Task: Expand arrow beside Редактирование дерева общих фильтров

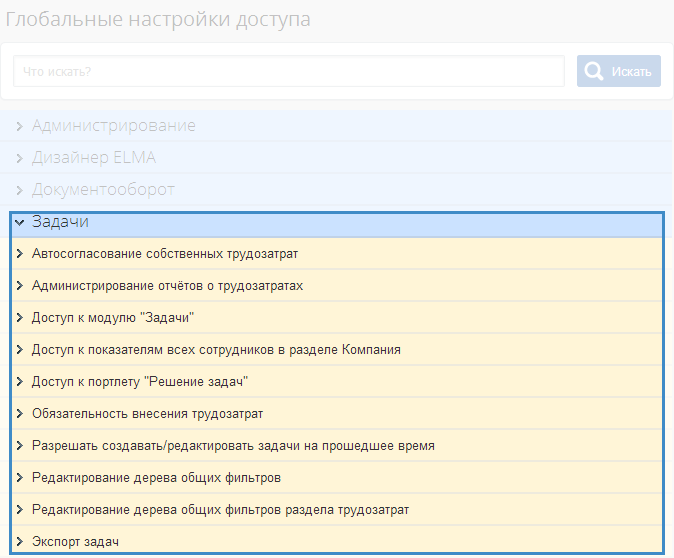Action: [x=19, y=478]
